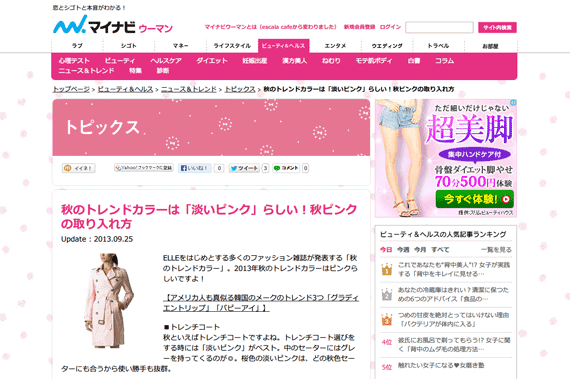Click マイナビウーマンとは header link

point(270,27)
